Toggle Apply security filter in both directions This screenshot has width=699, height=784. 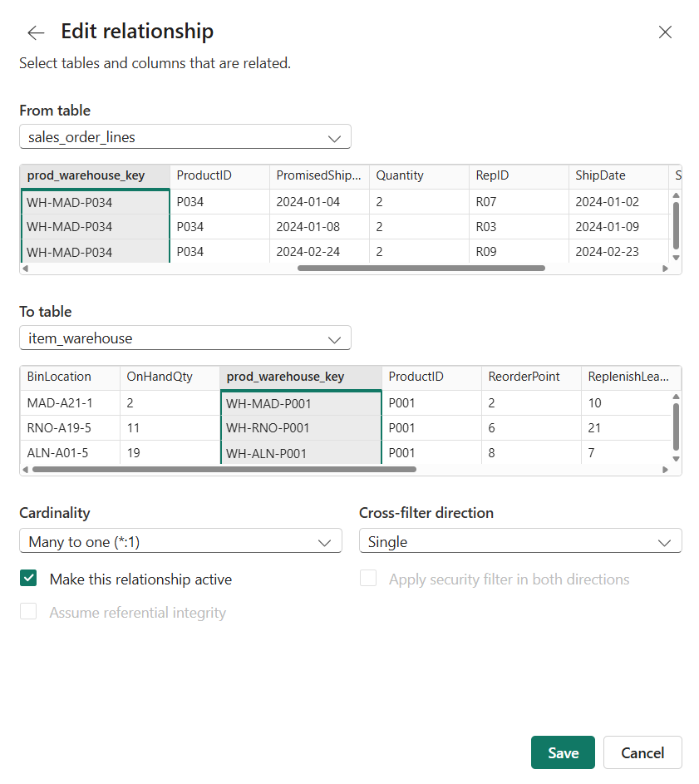click(x=368, y=579)
